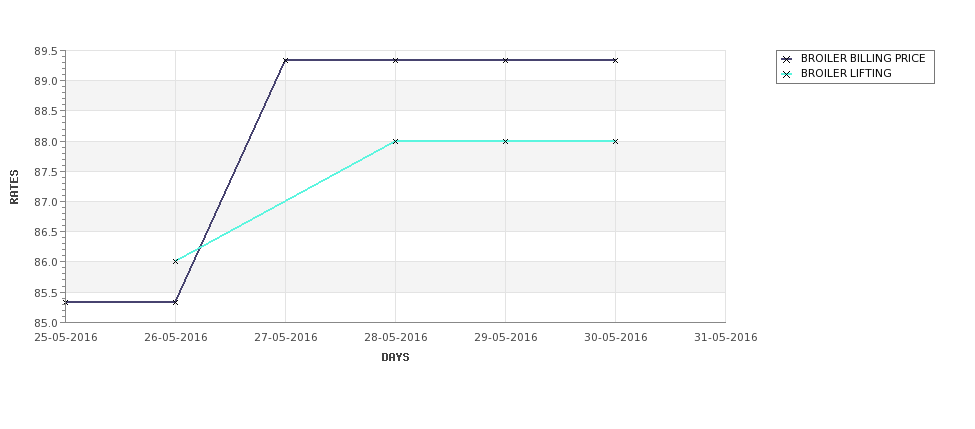Click the billing price marker at 26-05-2016
The image size is (975, 429).
pos(175,302)
